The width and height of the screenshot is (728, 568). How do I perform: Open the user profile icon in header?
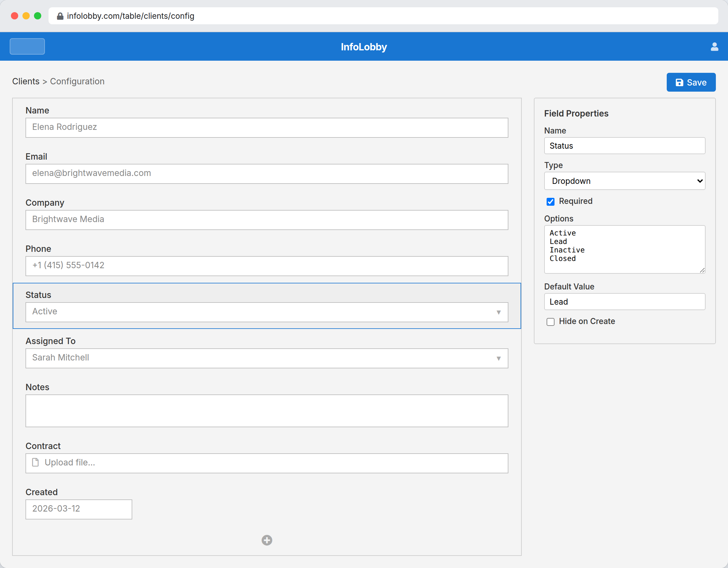point(714,47)
